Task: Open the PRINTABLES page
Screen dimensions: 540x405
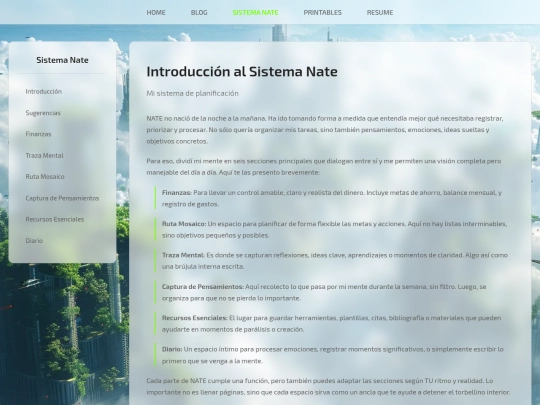Action: pyautogui.click(x=322, y=12)
